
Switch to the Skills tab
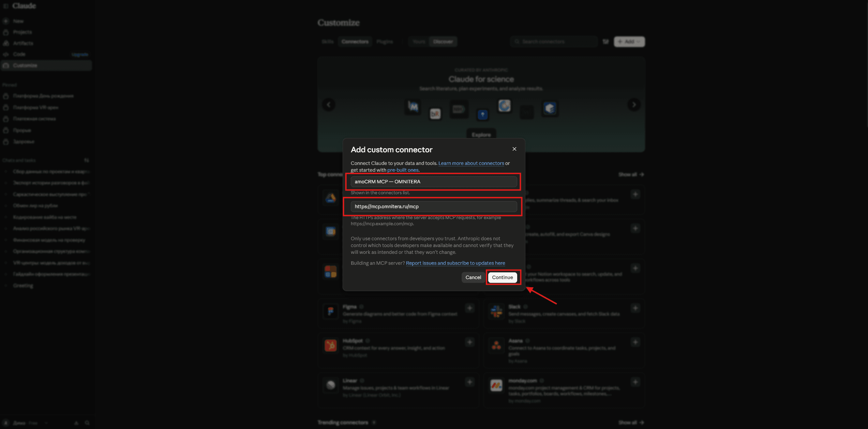coord(328,42)
